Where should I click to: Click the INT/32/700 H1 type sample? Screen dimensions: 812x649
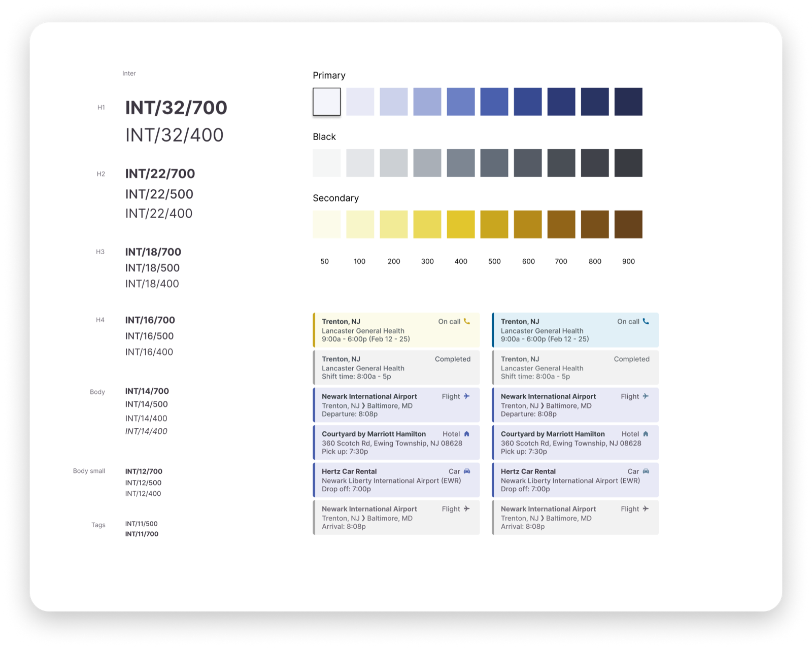[176, 108]
